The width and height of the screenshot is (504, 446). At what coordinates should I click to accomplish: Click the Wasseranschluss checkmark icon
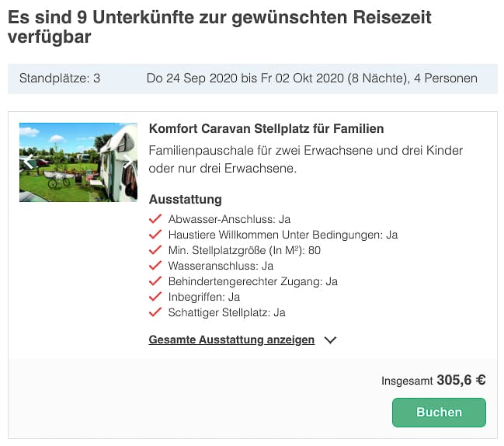[x=155, y=266]
